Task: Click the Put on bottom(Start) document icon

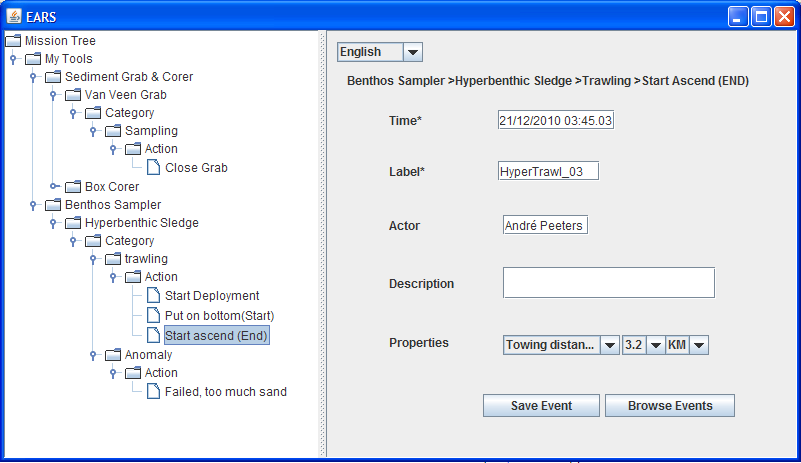Action: pyautogui.click(x=153, y=314)
